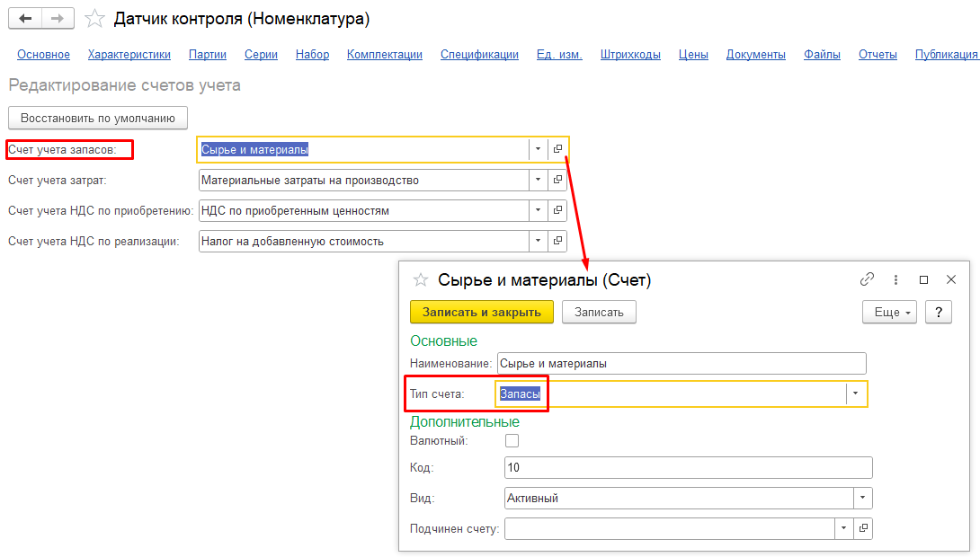Open the Публикация link
Screen dimensions: 980x557
947,54
